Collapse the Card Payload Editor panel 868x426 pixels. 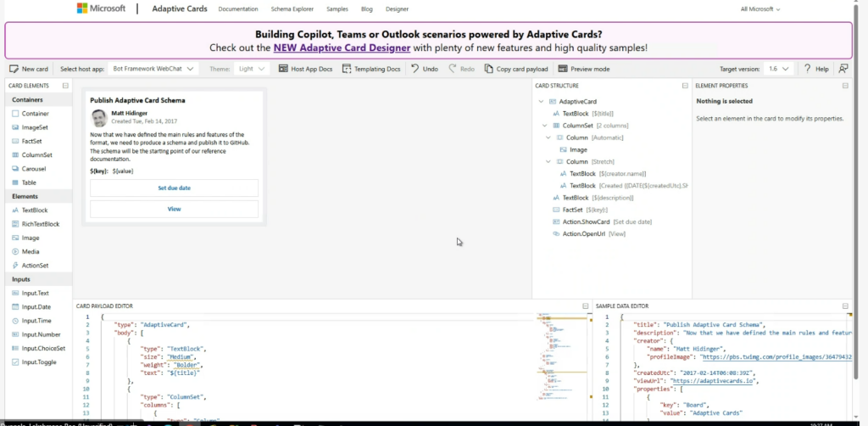point(585,306)
